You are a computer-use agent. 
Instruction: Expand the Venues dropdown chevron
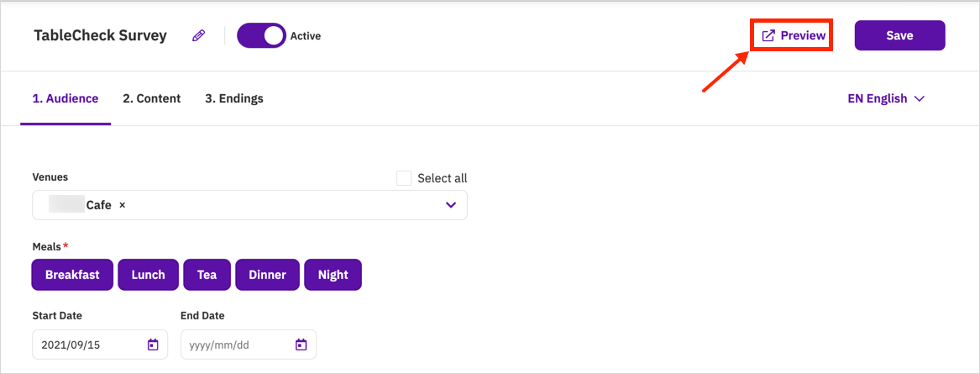pyautogui.click(x=451, y=205)
